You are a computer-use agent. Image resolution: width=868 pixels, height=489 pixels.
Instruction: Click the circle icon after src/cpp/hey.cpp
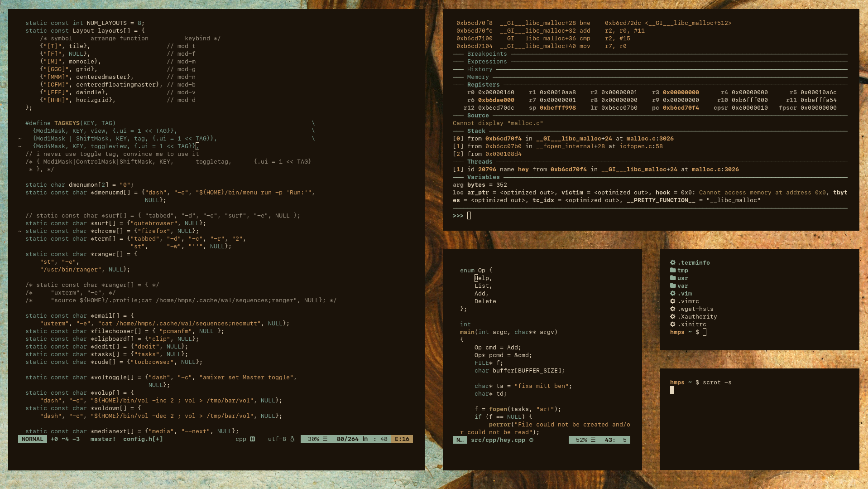[x=531, y=440]
